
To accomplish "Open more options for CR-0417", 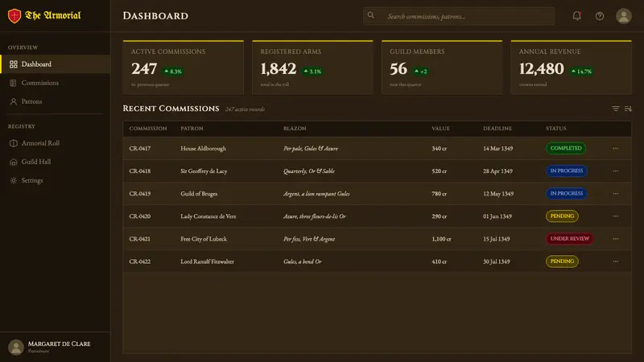I will point(615,148).
